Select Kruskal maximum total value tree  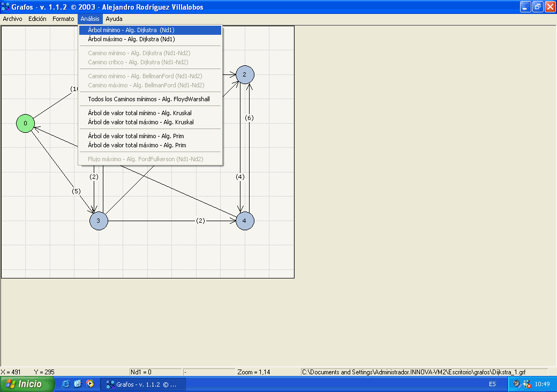pos(139,122)
